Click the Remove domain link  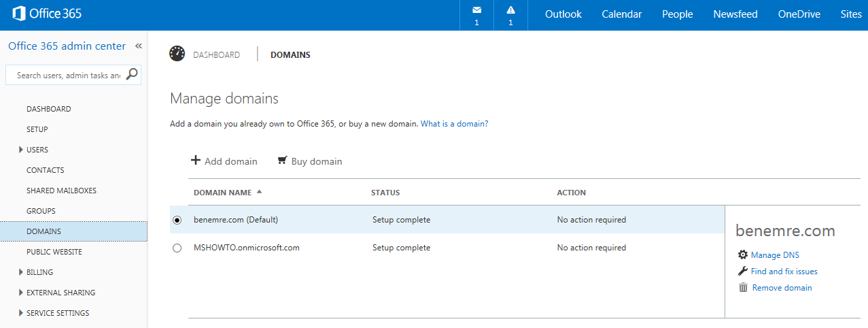click(782, 288)
